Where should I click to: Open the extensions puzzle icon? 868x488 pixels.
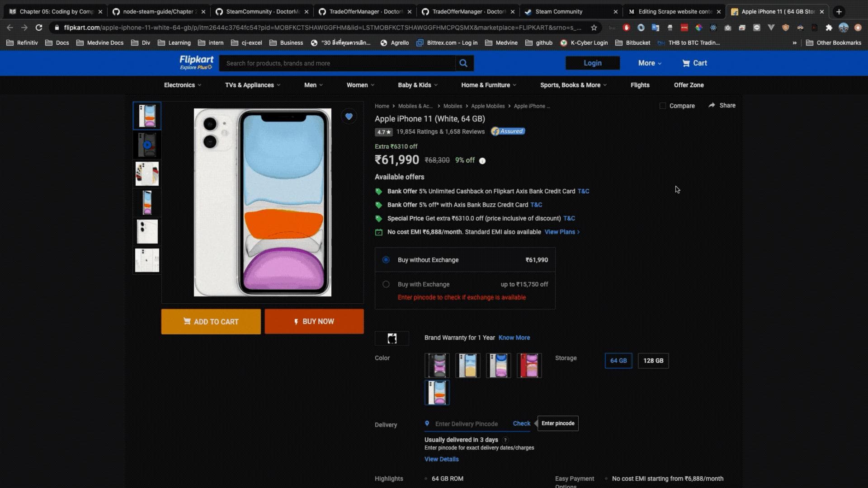tap(829, 28)
